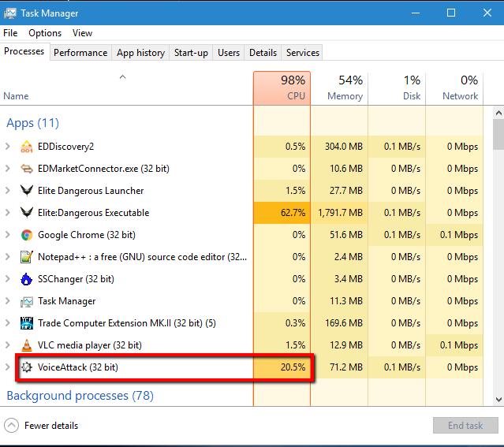Sort by the CPU column header

point(282,88)
